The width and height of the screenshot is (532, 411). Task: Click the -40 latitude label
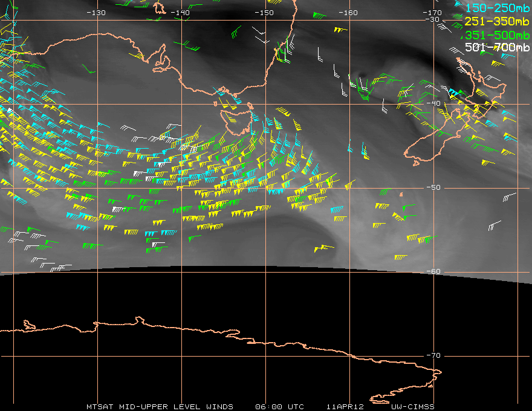pyautogui.click(x=433, y=103)
